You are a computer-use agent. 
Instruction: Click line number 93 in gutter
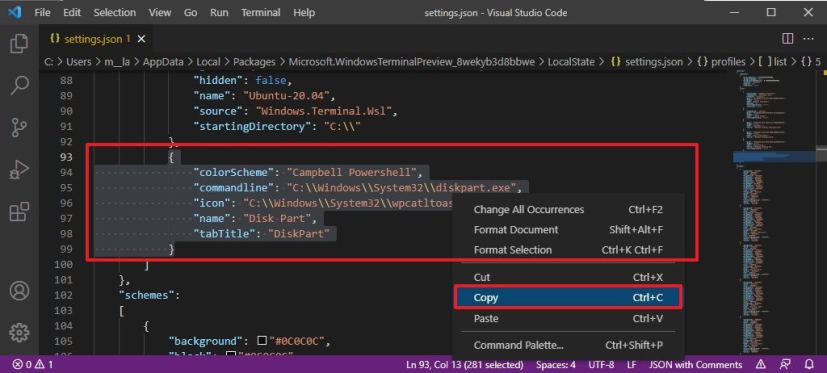[x=66, y=157]
